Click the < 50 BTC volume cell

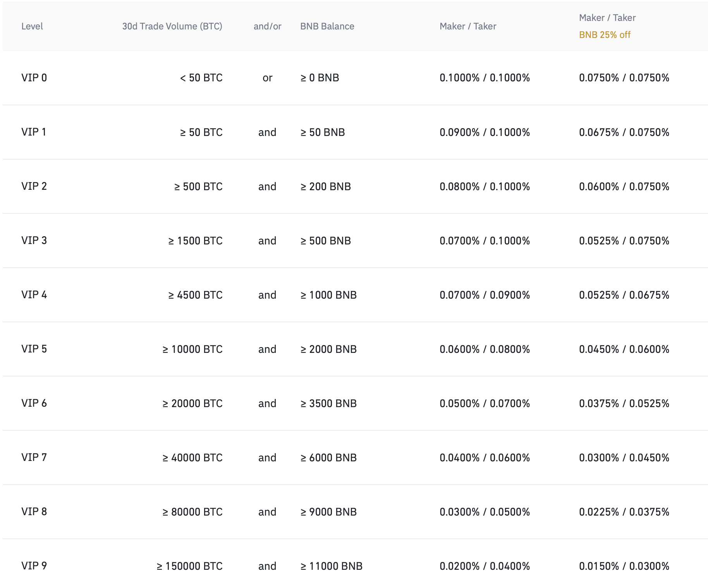(x=201, y=78)
